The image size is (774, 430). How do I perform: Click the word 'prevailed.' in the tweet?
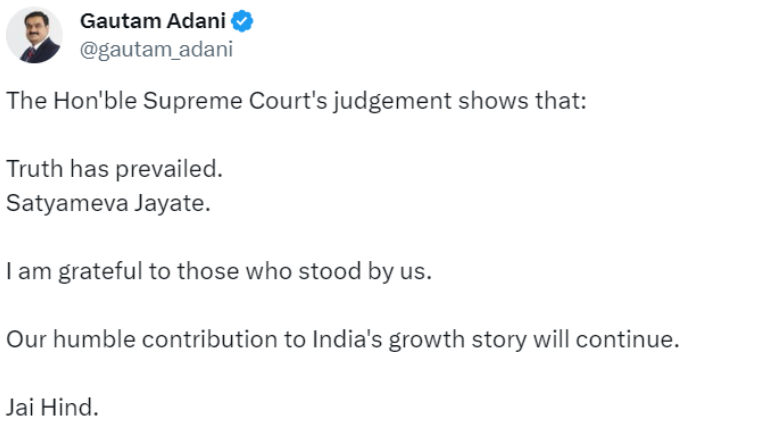169,169
